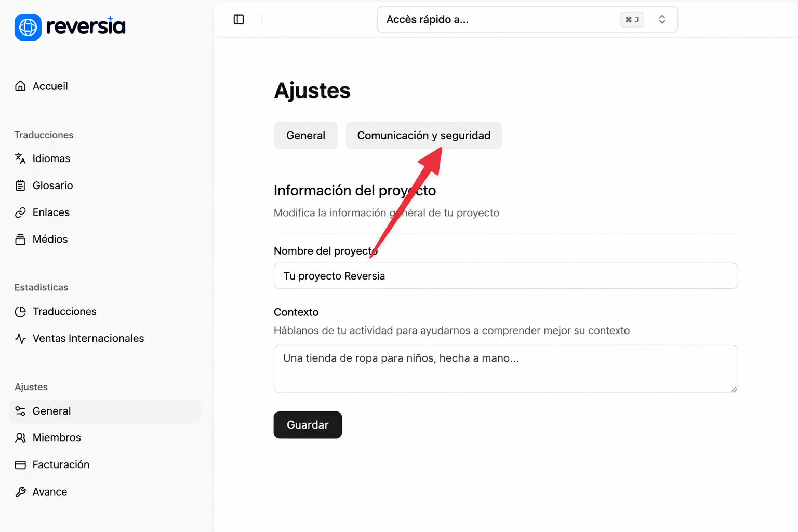Viewport: 798px width, 532px height.
Task: Open the Traducciones statistics pie icon
Action: point(20,312)
